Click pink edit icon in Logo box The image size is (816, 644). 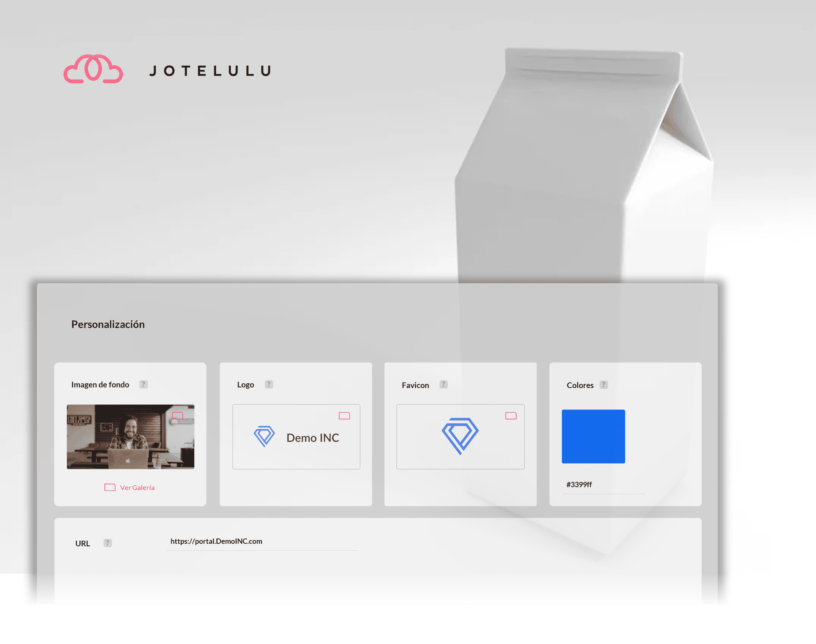[344, 416]
